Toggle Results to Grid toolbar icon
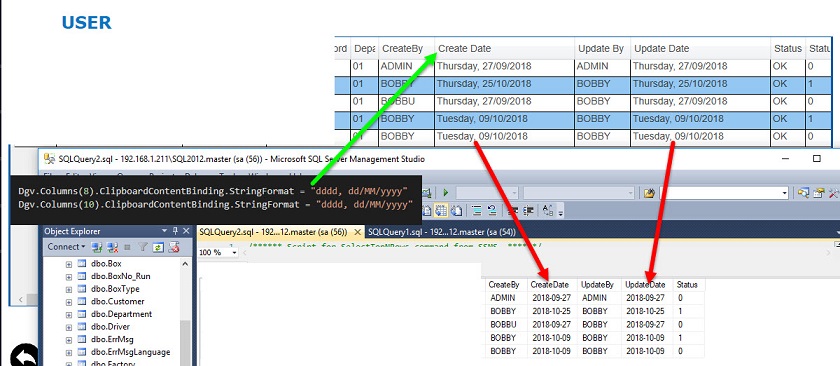Image resolution: width=840 pixels, height=366 pixels. (x=441, y=211)
